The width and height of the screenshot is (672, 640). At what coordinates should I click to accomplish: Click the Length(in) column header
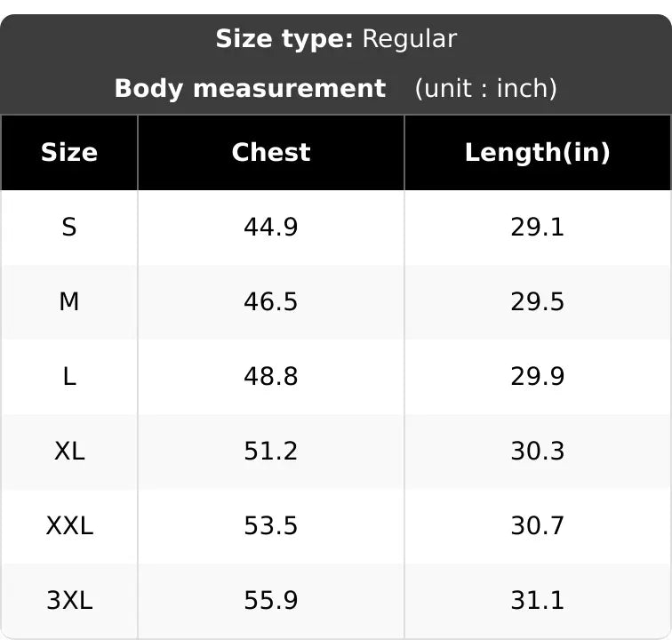(x=538, y=153)
